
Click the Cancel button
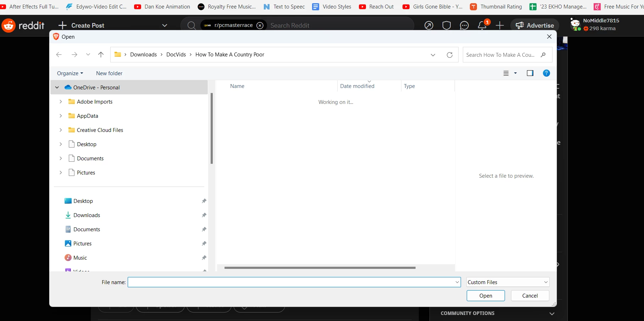coord(530,296)
